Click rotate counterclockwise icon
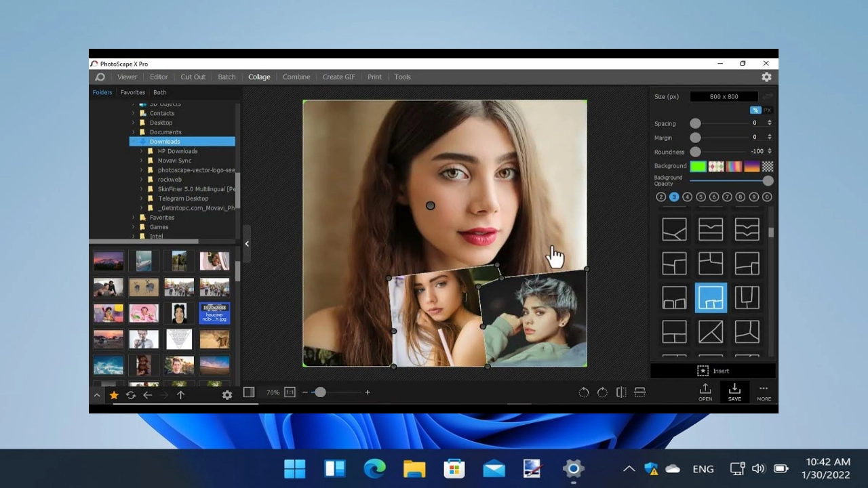 pyautogui.click(x=583, y=392)
